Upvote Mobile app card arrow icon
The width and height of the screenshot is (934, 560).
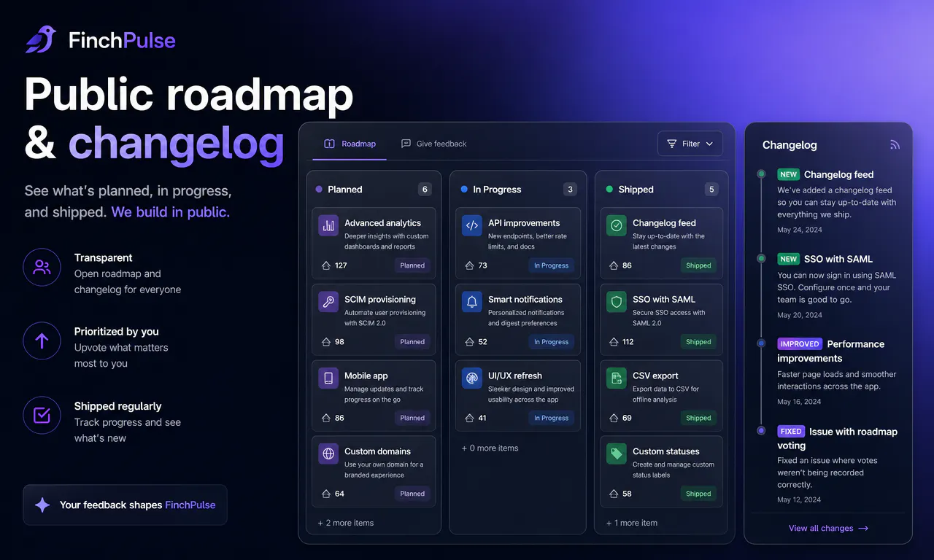click(x=326, y=418)
